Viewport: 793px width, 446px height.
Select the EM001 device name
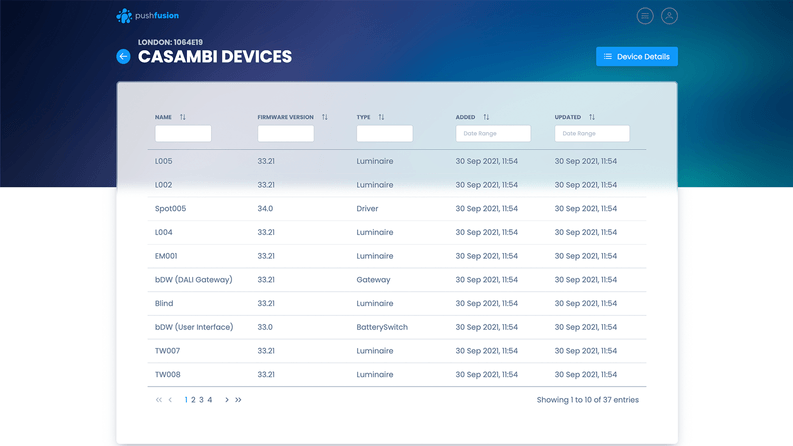(166, 256)
